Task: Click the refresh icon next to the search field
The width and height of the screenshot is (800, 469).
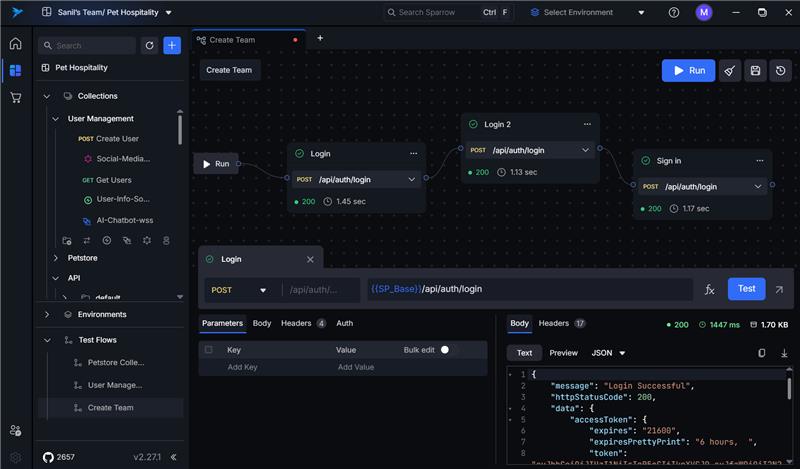Action: click(x=149, y=45)
